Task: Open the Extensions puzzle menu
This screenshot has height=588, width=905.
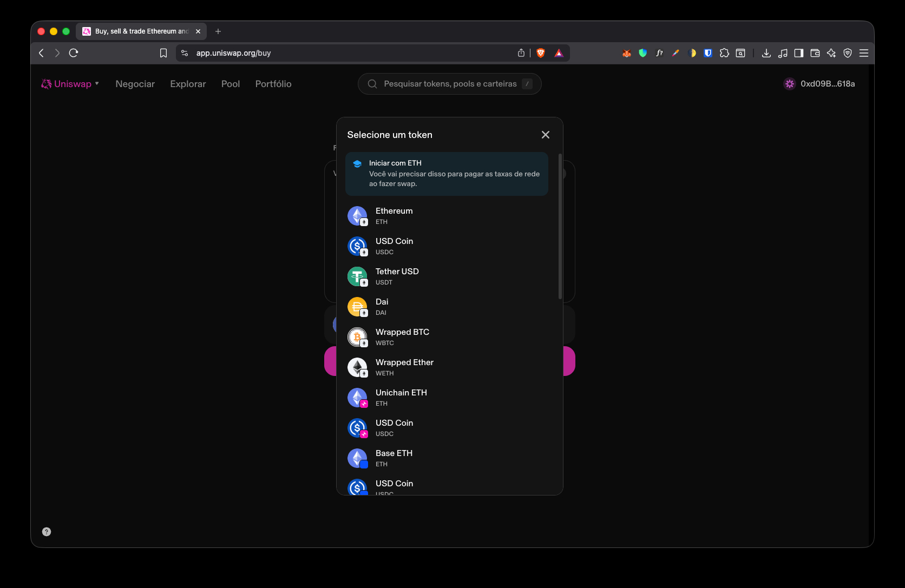Action: click(x=724, y=53)
